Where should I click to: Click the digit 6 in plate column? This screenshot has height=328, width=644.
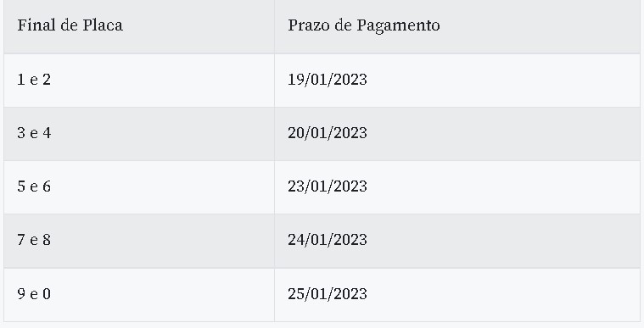[47, 186]
